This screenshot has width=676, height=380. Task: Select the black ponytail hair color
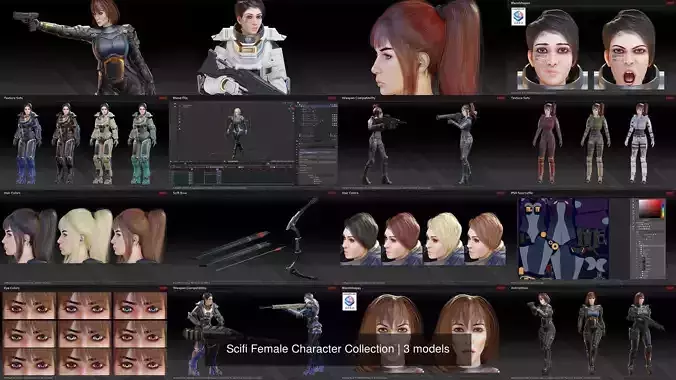click(x=29, y=236)
